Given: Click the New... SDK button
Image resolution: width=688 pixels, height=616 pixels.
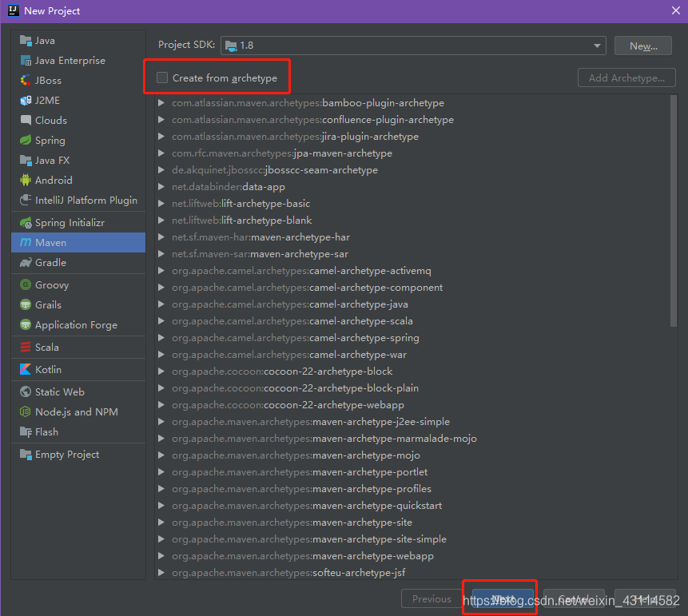Looking at the screenshot, I should pyautogui.click(x=642, y=46).
